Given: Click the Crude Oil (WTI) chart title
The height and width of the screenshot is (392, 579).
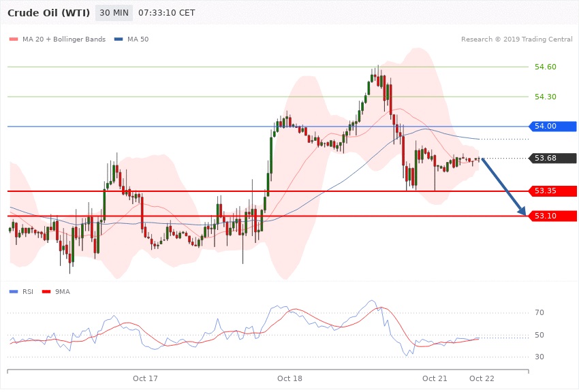Looking at the screenshot, I should tap(48, 13).
